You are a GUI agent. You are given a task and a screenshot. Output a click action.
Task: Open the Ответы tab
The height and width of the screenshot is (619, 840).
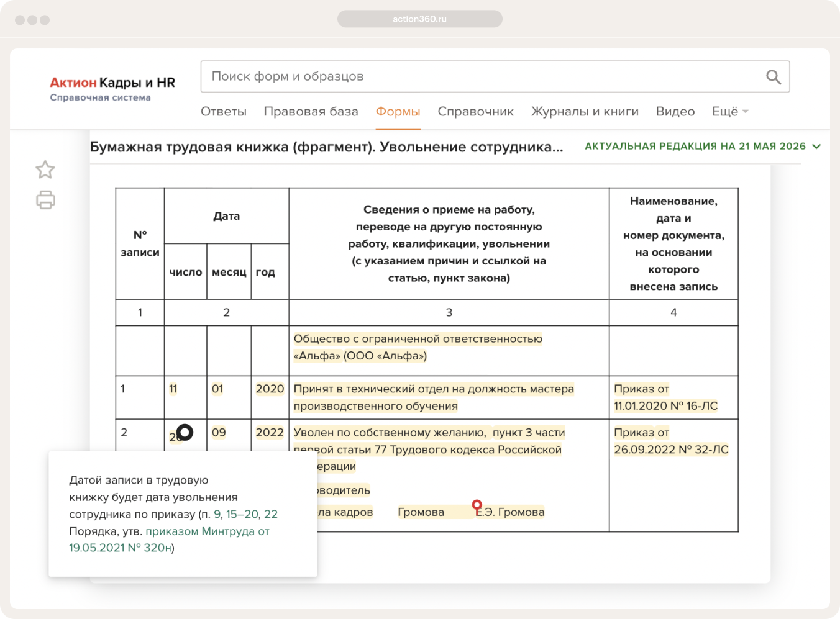pos(224,112)
